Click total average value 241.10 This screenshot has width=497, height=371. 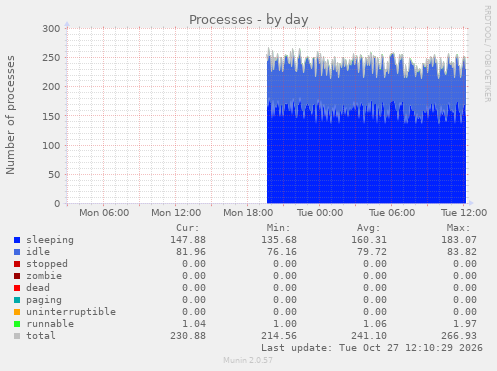369,336
